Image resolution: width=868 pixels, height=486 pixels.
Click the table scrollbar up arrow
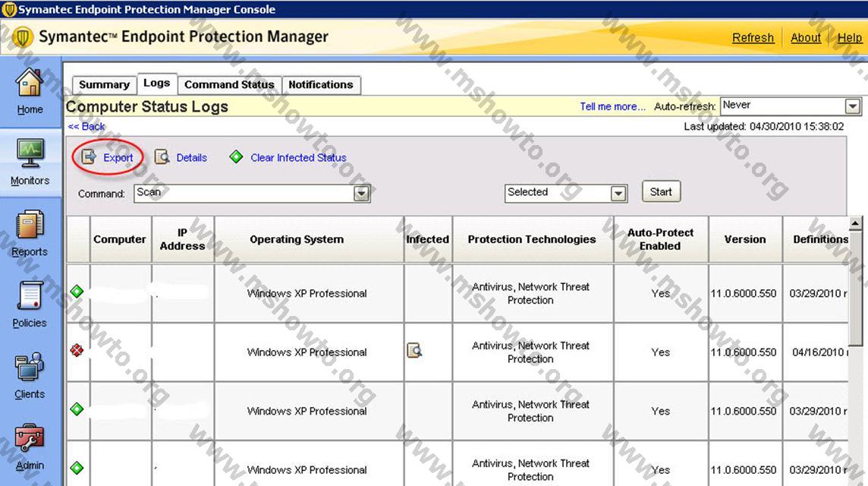[x=855, y=223]
